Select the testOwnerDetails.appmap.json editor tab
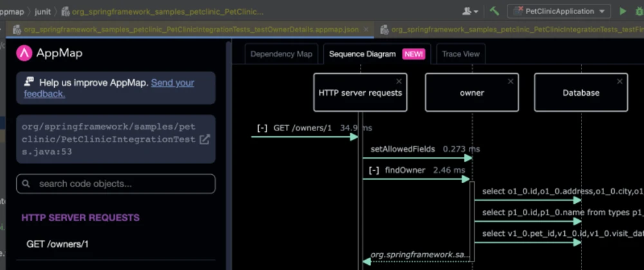Viewport: 644px width, 270px height. pos(191,30)
